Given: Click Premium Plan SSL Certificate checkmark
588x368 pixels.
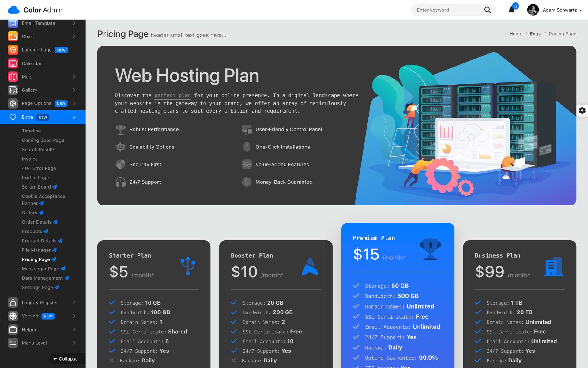Looking at the screenshot, I should 356,316.
